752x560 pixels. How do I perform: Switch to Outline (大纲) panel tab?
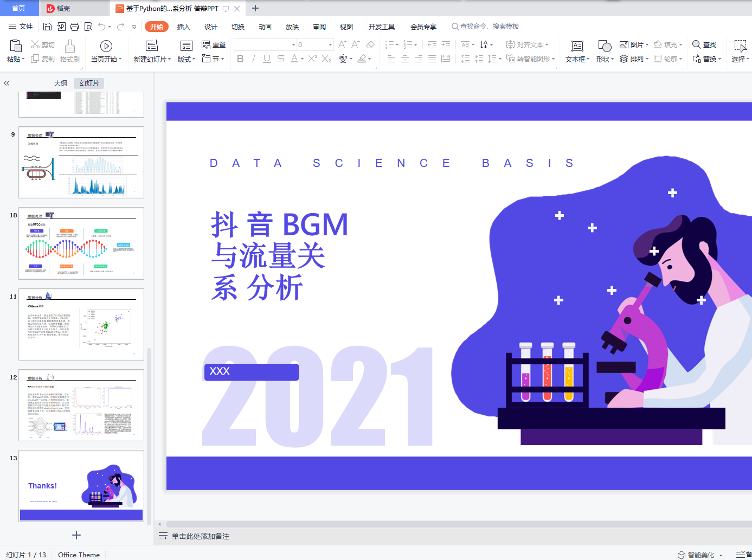pos(61,83)
